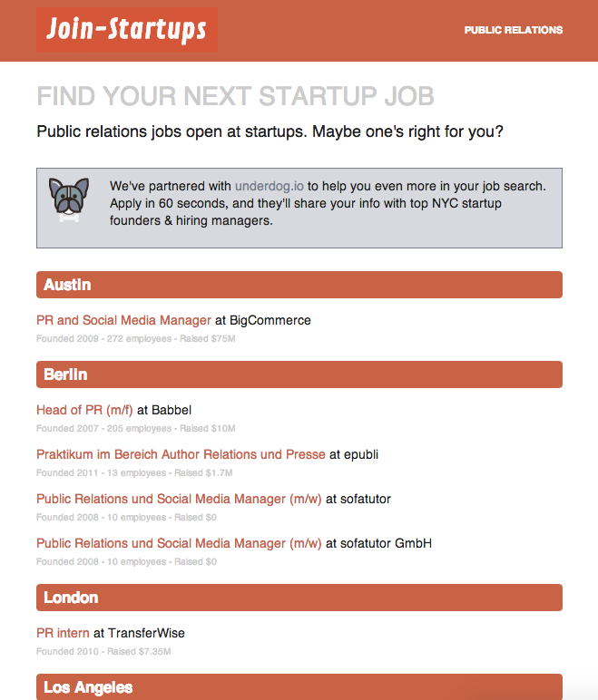Viewport: 598px width, 700px height.
Task: Open Praktikum im Bereich Author Relations listing
Action: [x=181, y=454]
